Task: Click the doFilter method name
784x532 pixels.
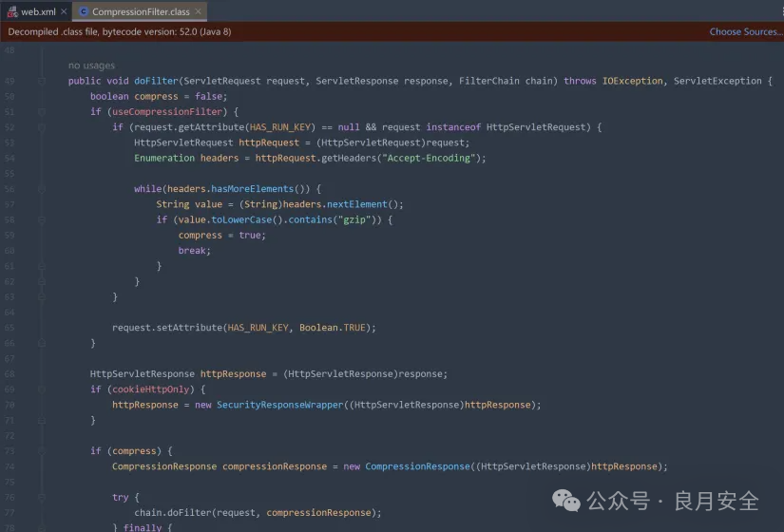Action: [156, 81]
